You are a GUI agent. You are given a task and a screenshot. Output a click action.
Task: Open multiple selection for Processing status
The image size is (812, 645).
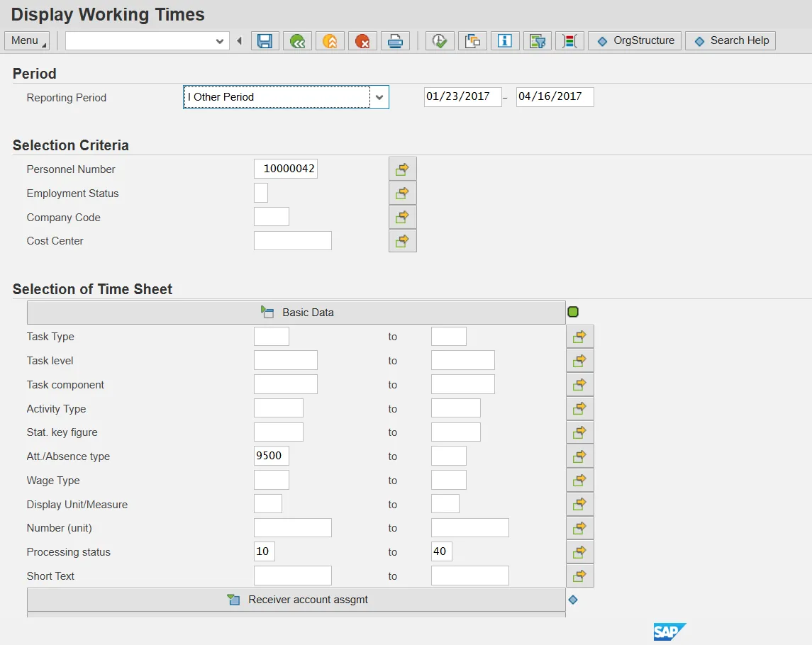coord(580,552)
